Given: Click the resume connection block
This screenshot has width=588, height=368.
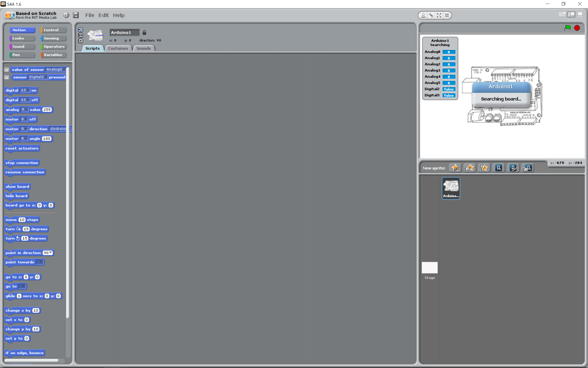Looking at the screenshot, I should click(x=25, y=172).
